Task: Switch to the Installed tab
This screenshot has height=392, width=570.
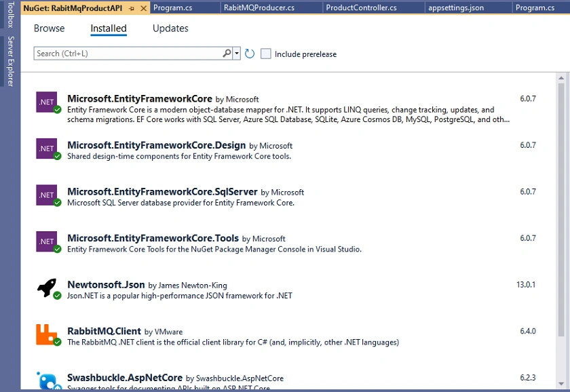Action: click(x=109, y=28)
